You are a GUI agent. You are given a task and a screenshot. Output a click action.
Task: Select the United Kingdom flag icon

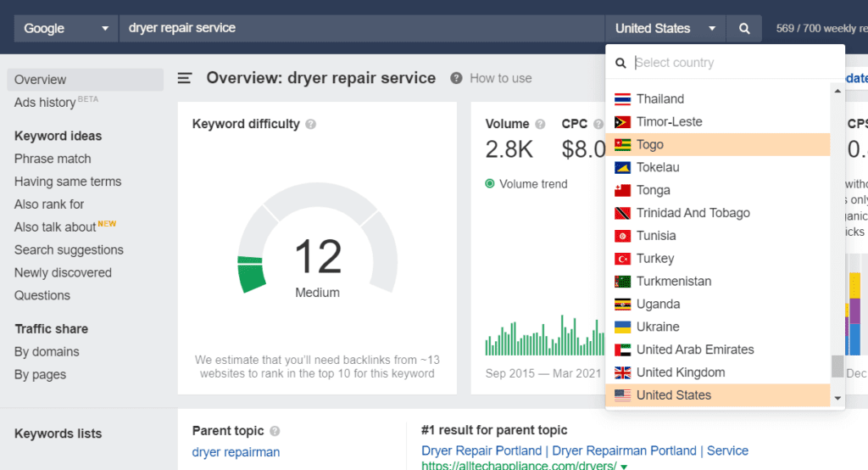622,372
